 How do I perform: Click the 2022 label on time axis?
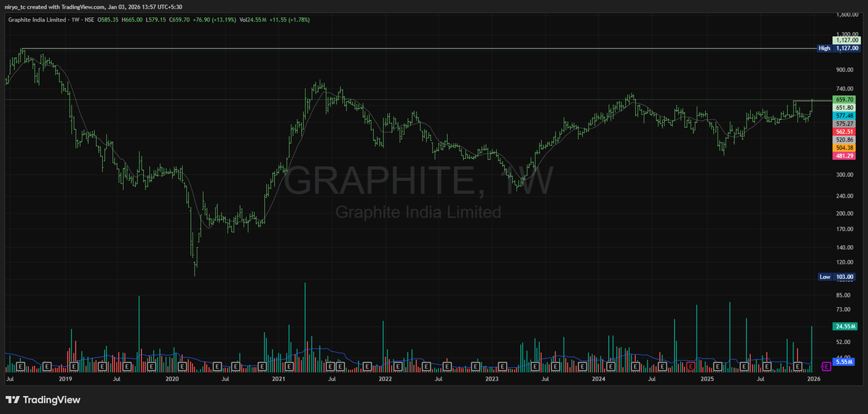(385, 378)
